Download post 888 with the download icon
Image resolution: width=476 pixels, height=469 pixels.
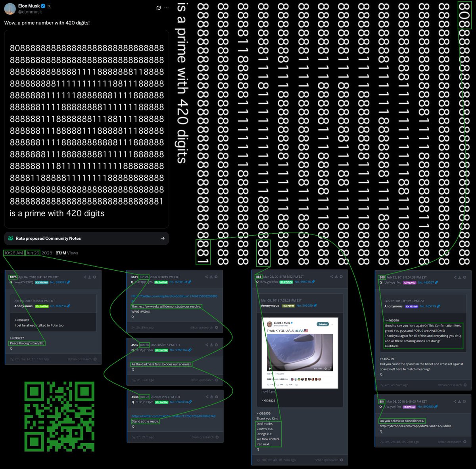[336, 277]
